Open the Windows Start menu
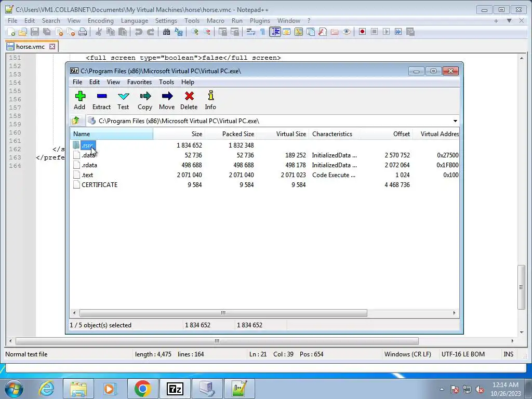 [14, 389]
